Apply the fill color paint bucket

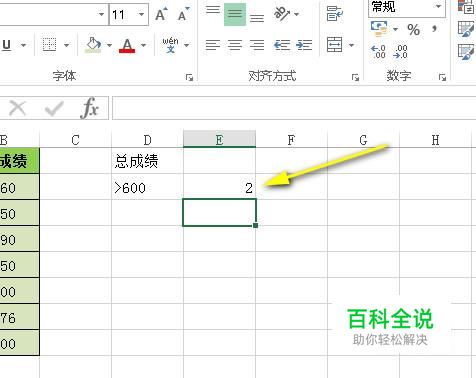click(93, 45)
